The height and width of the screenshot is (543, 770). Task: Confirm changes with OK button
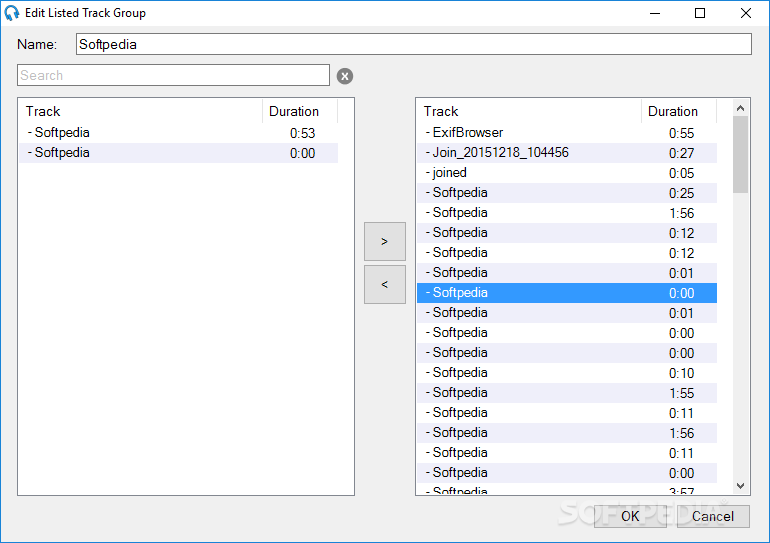tap(630, 516)
